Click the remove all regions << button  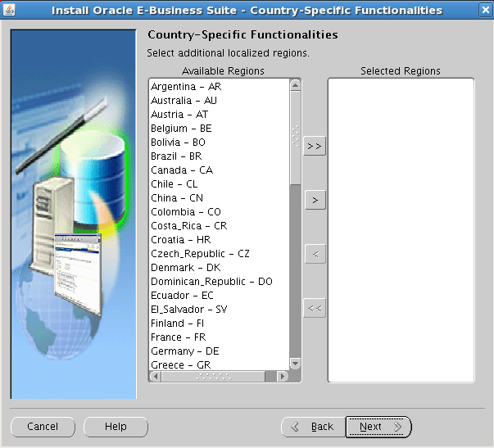[x=315, y=308]
